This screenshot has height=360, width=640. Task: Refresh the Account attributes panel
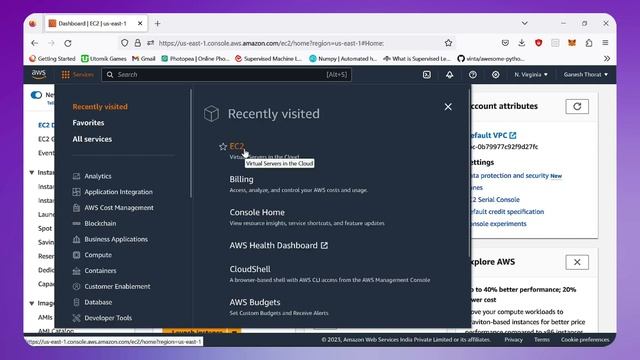577,107
